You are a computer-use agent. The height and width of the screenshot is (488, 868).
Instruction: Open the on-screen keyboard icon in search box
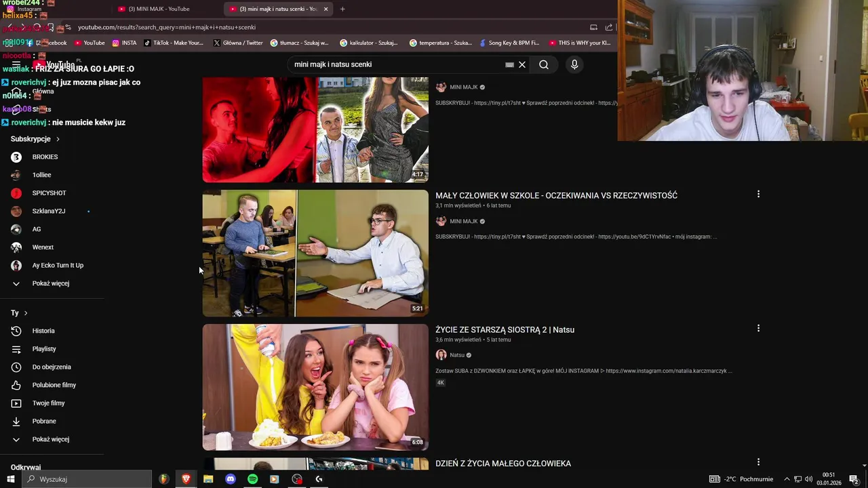[x=509, y=64]
